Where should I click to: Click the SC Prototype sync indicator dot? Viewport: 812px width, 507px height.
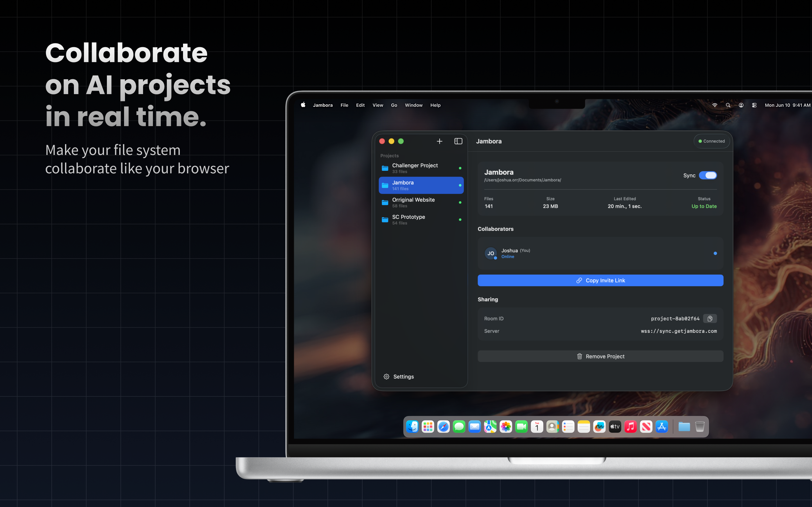[x=460, y=220]
